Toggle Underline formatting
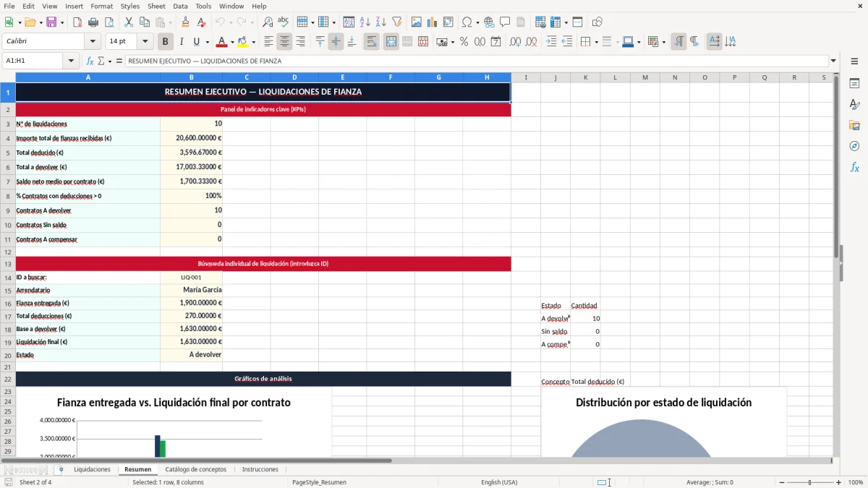 pyautogui.click(x=197, y=42)
